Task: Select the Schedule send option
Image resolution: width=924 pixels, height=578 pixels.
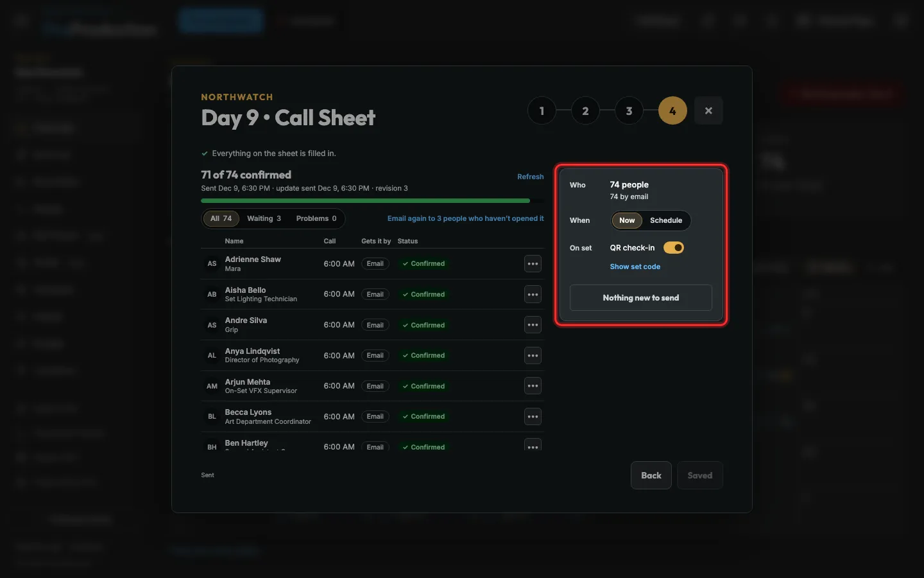Action: coord(666,220)
